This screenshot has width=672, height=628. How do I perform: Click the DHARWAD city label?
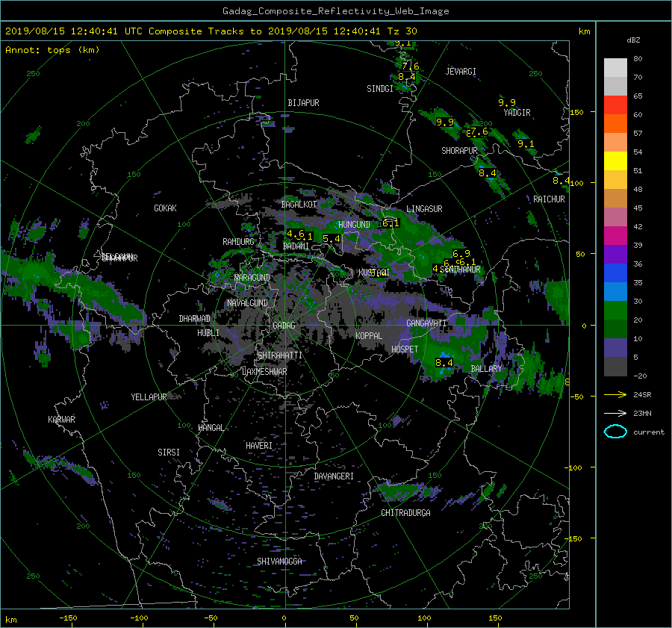(195, 319)
